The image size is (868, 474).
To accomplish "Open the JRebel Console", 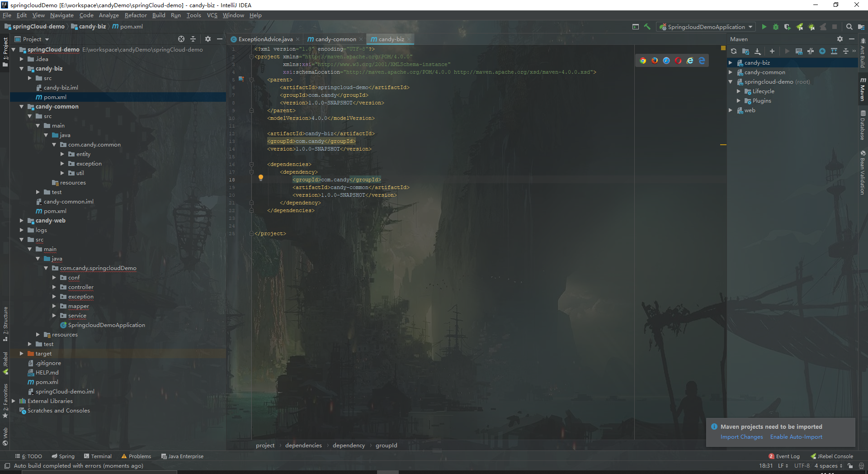I will [832, 456].
